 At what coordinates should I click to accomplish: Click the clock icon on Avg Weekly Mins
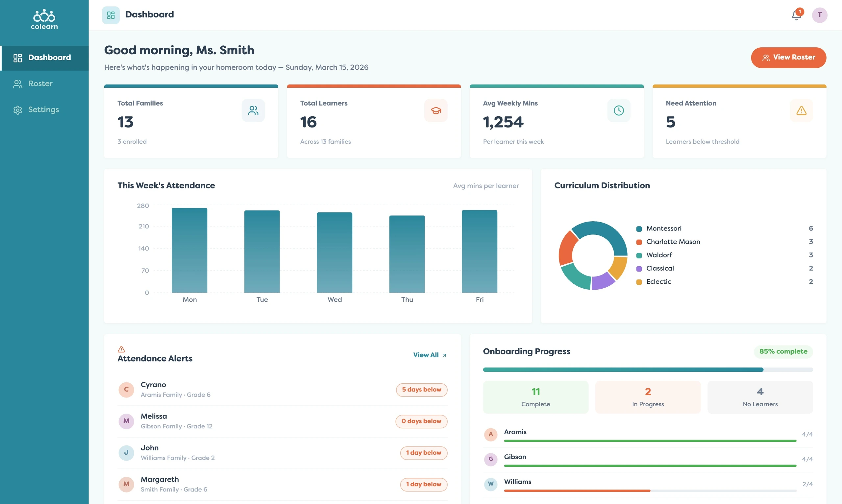click(x=619, y=110)
